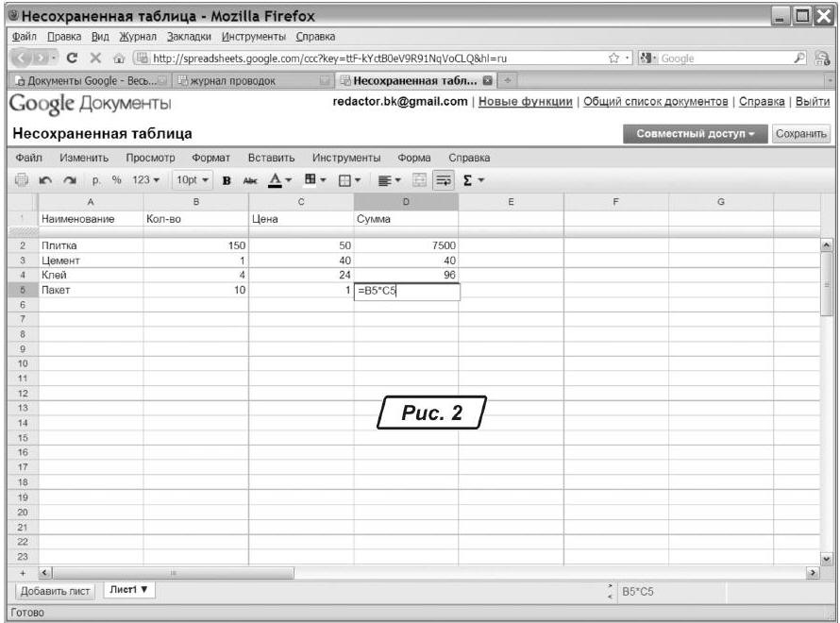The image size is (840, 623).
Task: Click cell D5 containing the =B5*C5 formula
Action: [x=406, y=292]
